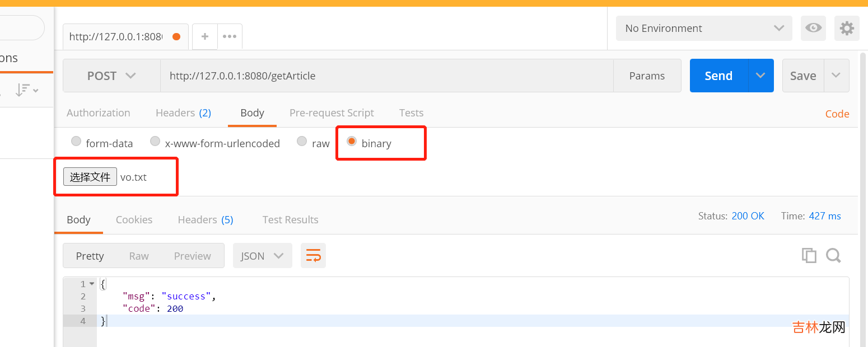868x347 pixels.
Task: Select the form-data radio button
Action: pos(76,142)
